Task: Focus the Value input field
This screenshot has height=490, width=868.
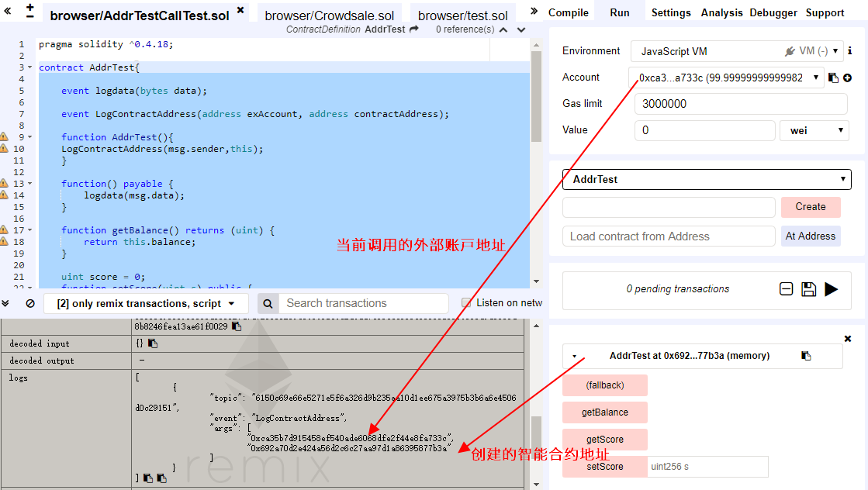Action: point(704,130)
